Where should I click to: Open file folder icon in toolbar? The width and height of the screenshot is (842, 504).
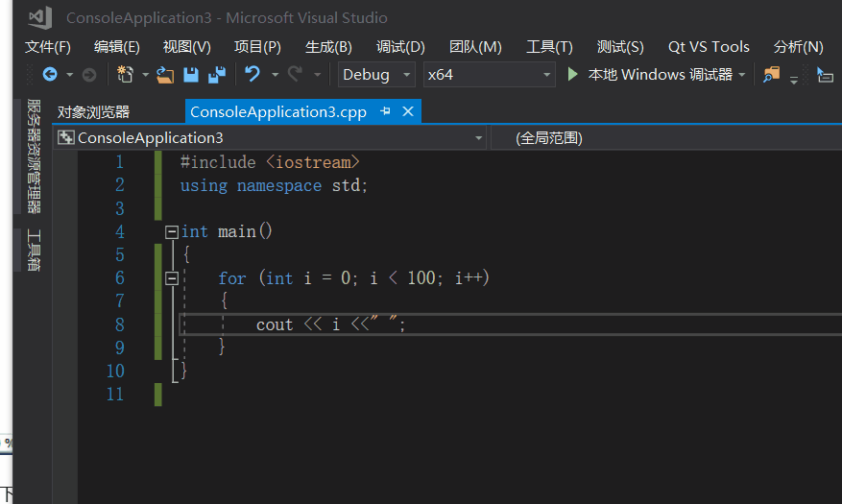pos(165,75)
